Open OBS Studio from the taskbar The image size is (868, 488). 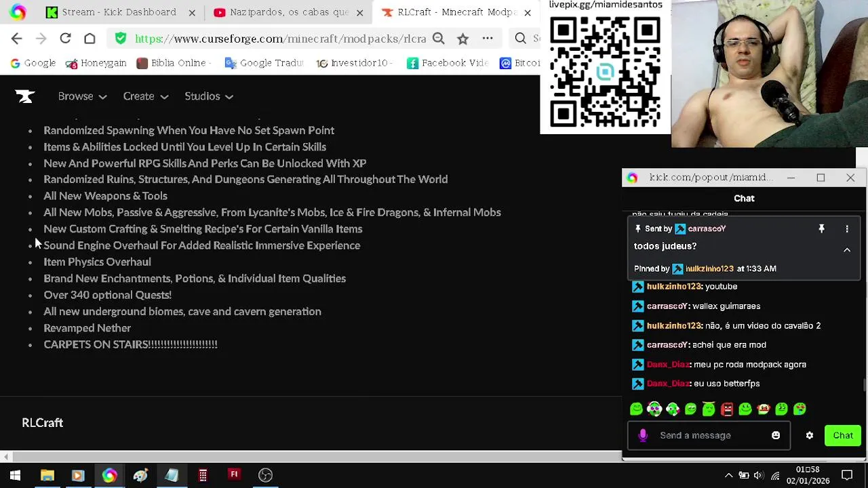coord(265,475)
